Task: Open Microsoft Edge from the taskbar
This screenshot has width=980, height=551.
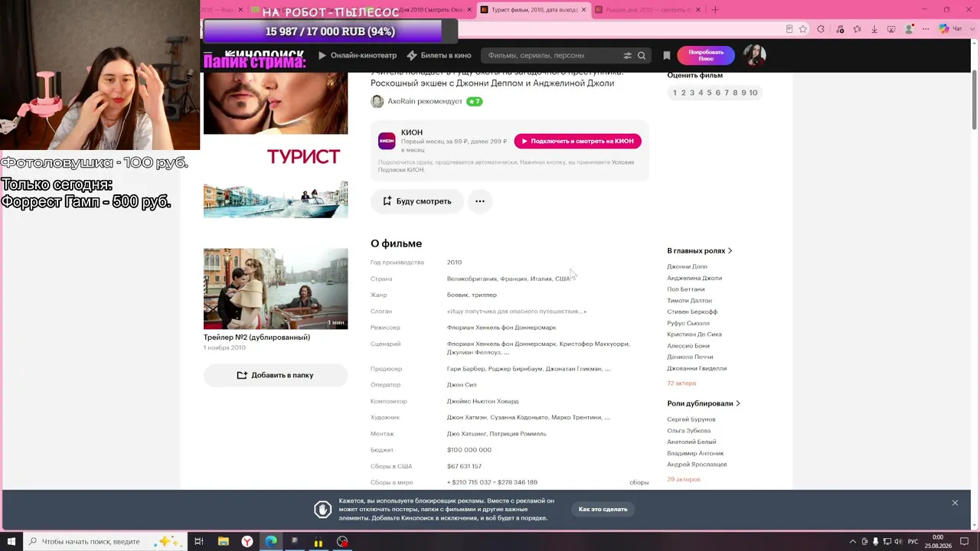Action: click(271, 541)
